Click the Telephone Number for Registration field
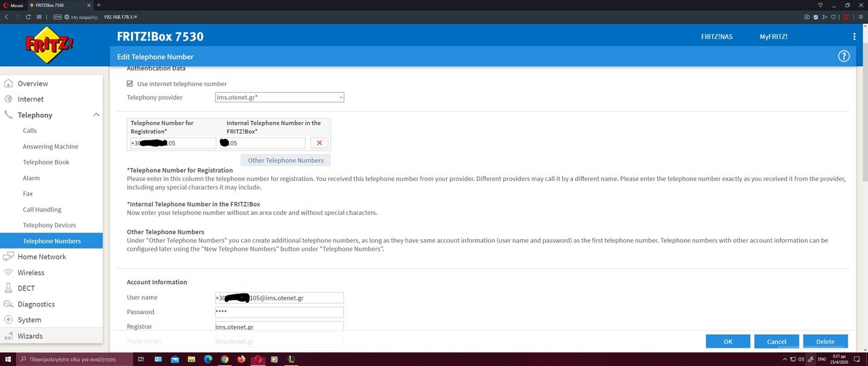This screenshot has width=868, height=366. (x=173, y=143)
